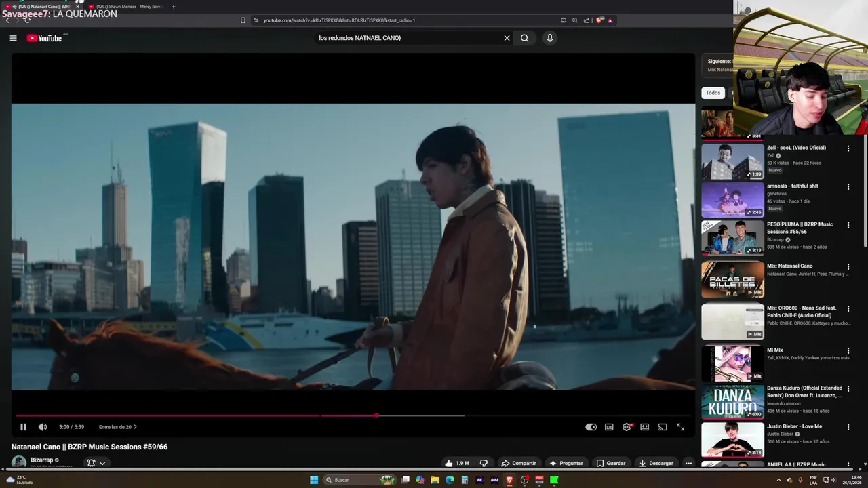
Task: Clear the YouTube search box text
Action: point(507,38)
